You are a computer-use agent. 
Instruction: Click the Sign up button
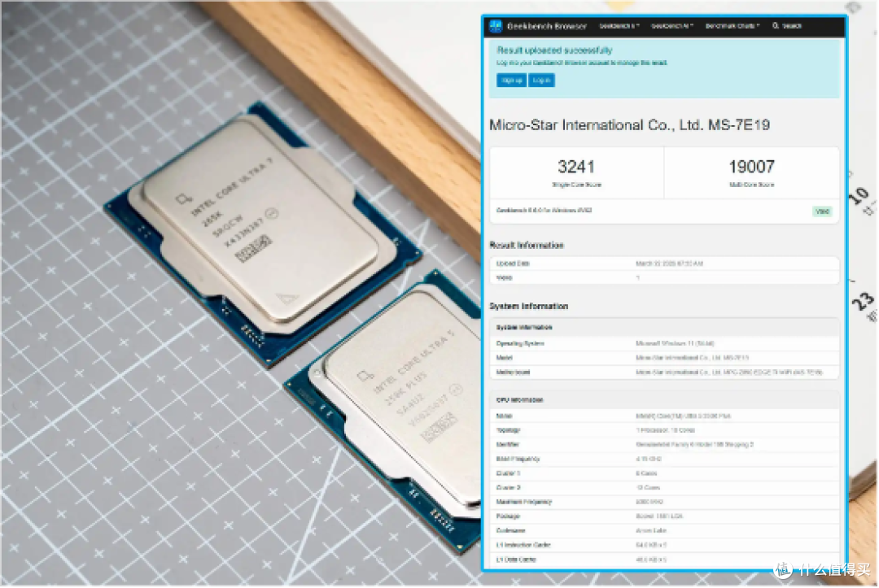pyautogui.click(x=511, y=81)
